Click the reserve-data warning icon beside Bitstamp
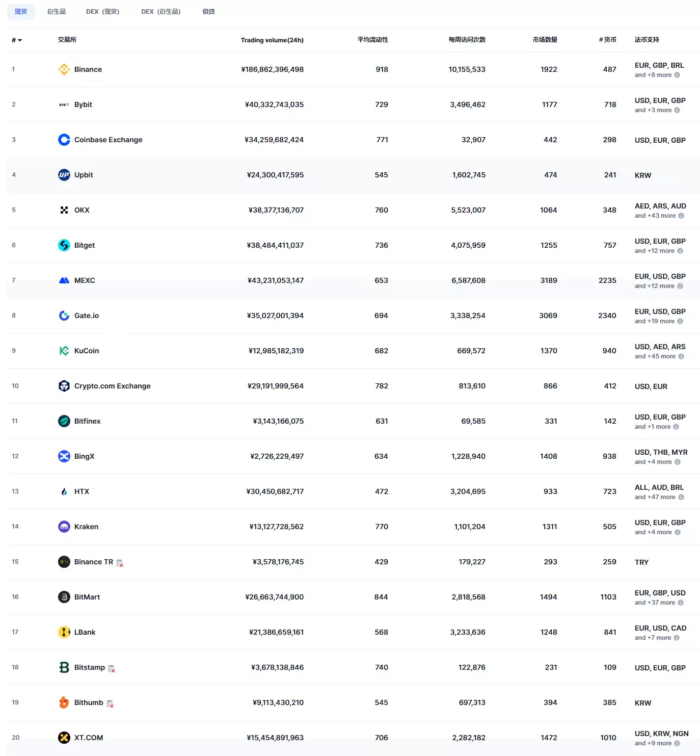Image resolution: width=700 pixels, height=756 pixels. click(112, 668)
